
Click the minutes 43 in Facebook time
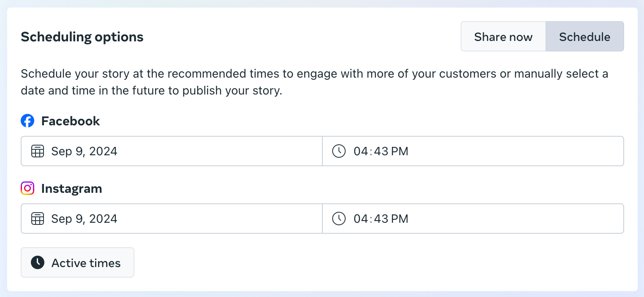coord(381,151)
